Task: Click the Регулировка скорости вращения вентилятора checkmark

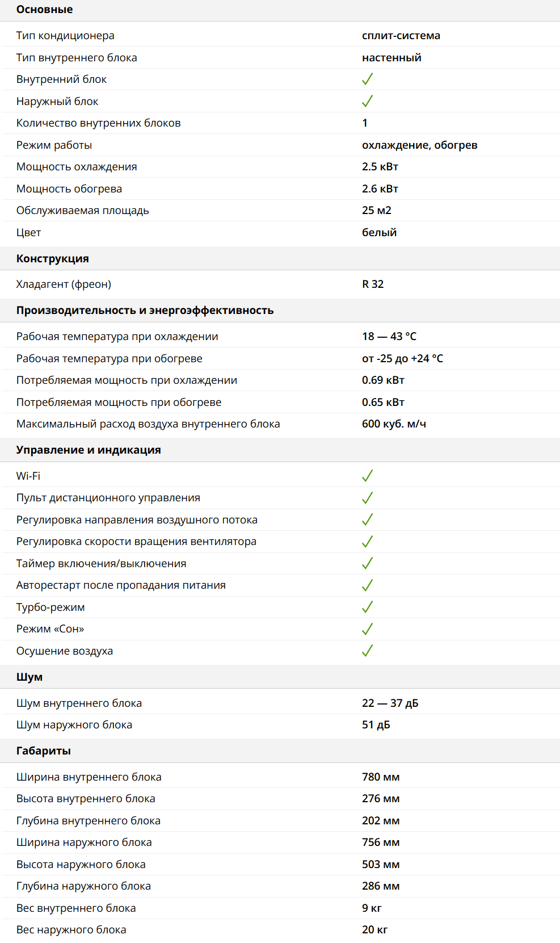Action: pos(367,542)
